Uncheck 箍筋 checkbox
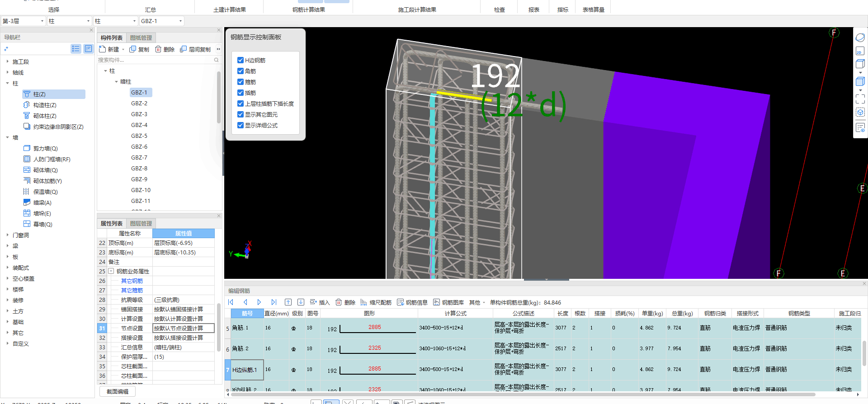Screen dimensions: 868x404 (x=241, y=82)
